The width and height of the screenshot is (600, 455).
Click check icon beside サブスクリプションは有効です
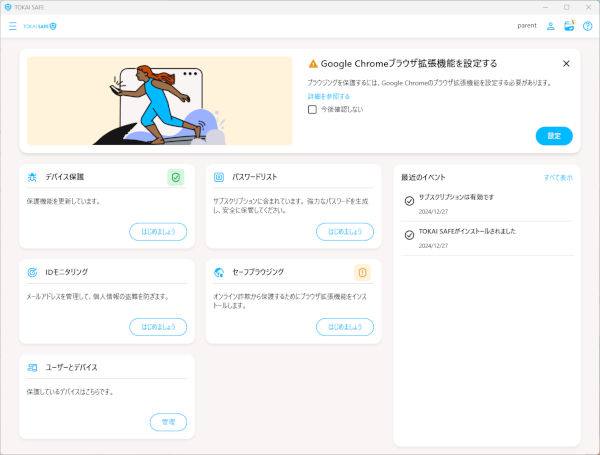409,201
